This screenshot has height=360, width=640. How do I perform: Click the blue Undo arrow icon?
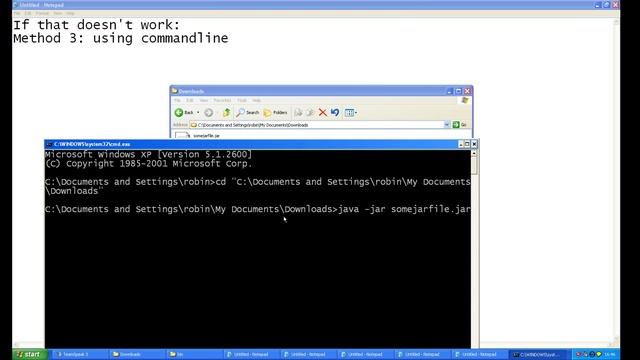[335, 113]
